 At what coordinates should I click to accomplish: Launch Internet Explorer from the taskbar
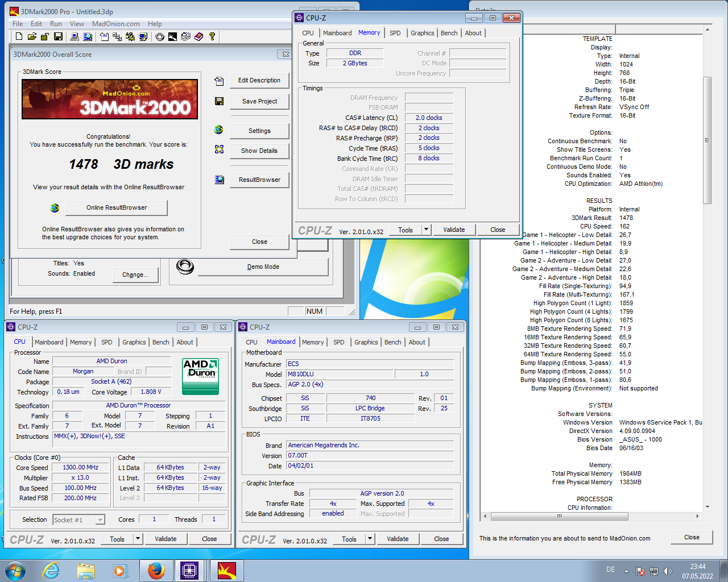pos(51,570)
